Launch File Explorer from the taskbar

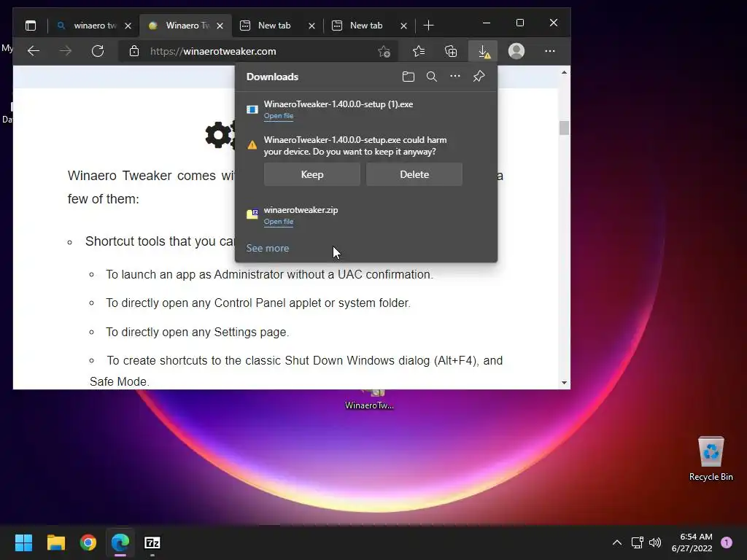tap(55, 542)
